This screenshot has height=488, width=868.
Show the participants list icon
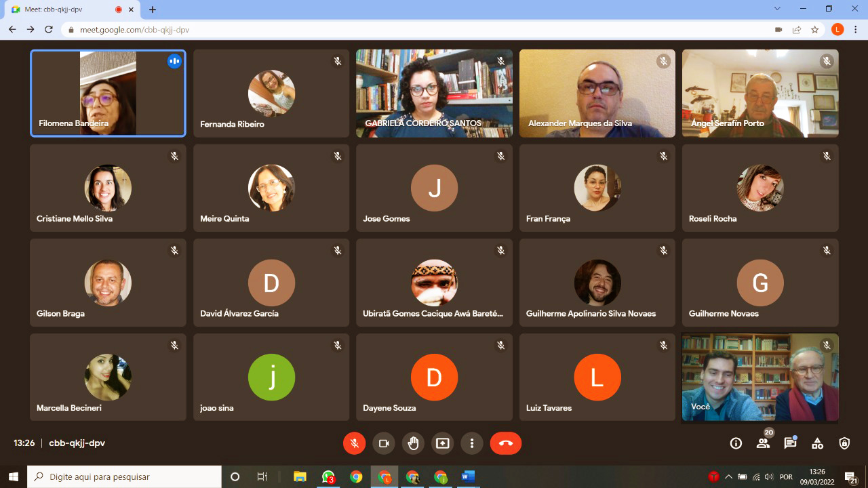coord(763,443)
